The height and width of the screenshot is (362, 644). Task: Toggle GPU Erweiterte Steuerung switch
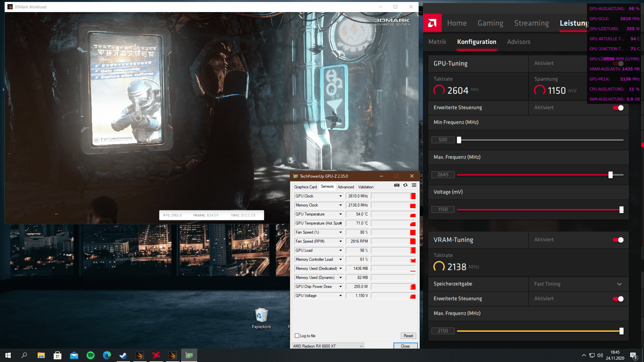point(618,108)
